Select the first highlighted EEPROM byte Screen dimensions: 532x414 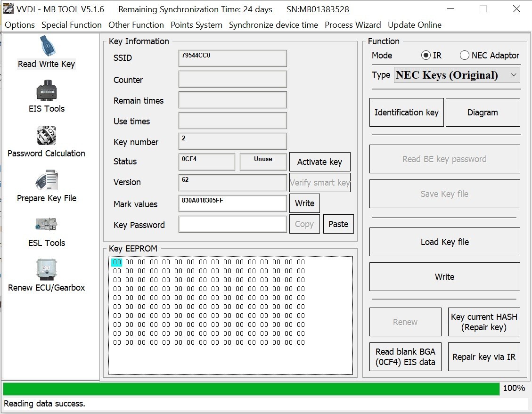tap(117, 262)
